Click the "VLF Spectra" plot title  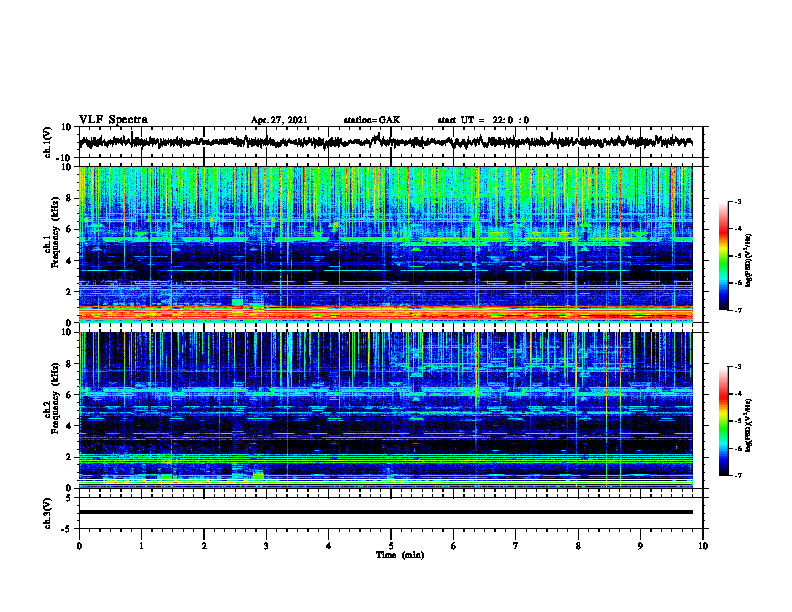click(x=113, y=120)
